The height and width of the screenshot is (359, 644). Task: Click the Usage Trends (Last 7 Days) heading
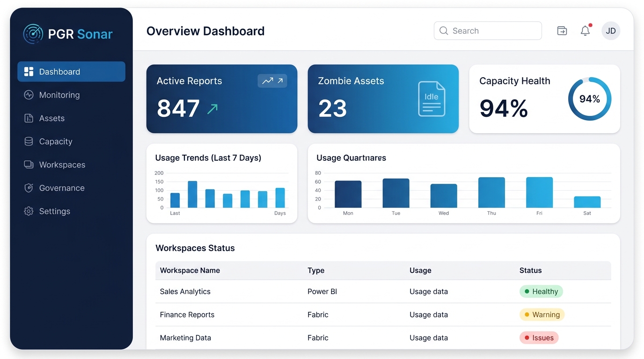point(208,158)
